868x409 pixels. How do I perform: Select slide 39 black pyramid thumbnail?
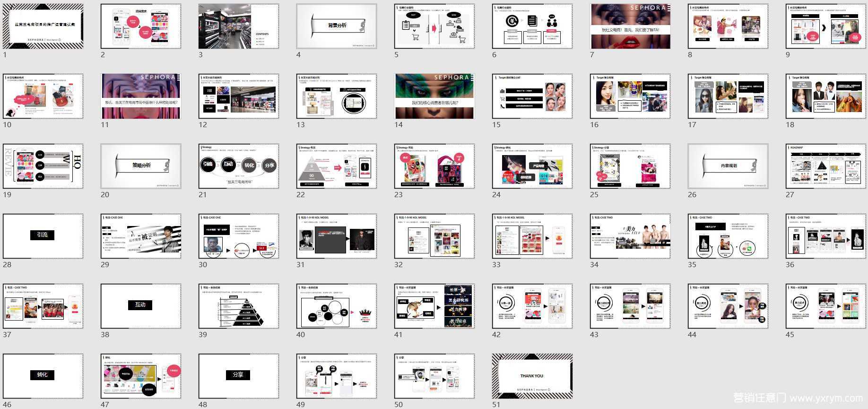pyautogui.click(x=239, y=306)
